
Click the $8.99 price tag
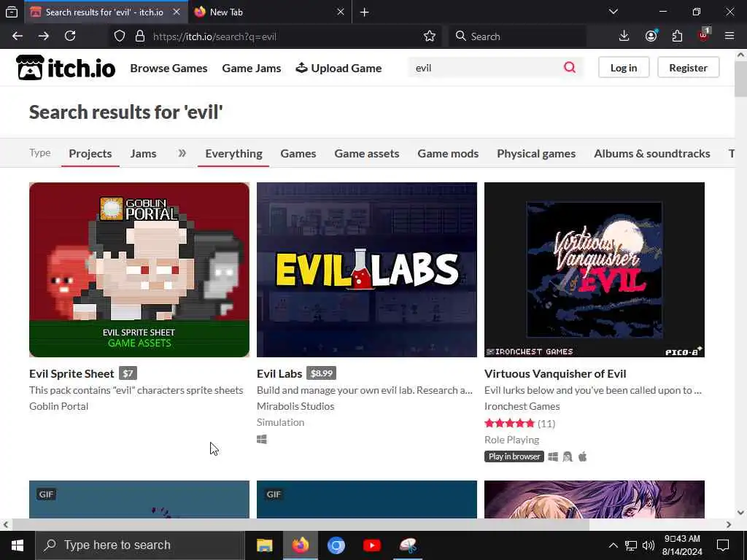(321, 373)
